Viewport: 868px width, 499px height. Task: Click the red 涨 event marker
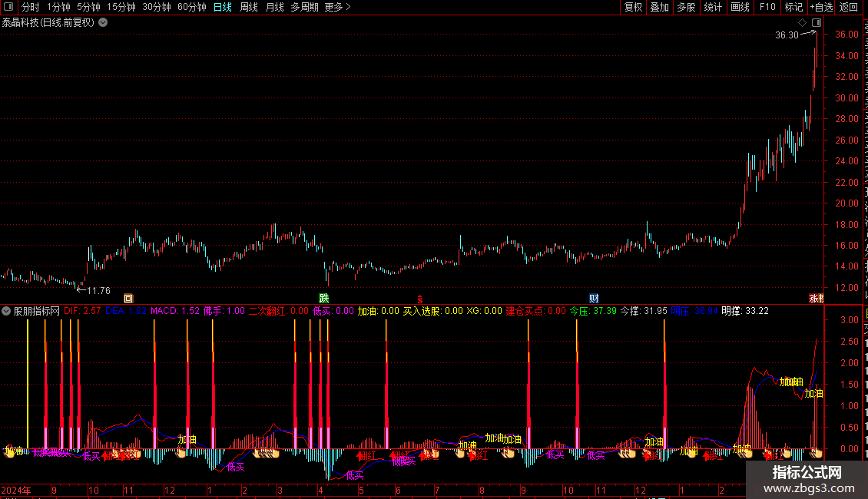tap(817, 298)
